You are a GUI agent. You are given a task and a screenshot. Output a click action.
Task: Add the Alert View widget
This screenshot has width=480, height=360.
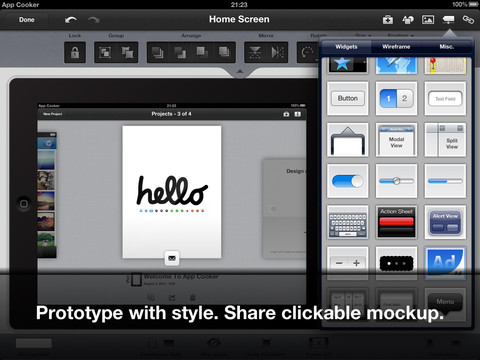(445, 222)
